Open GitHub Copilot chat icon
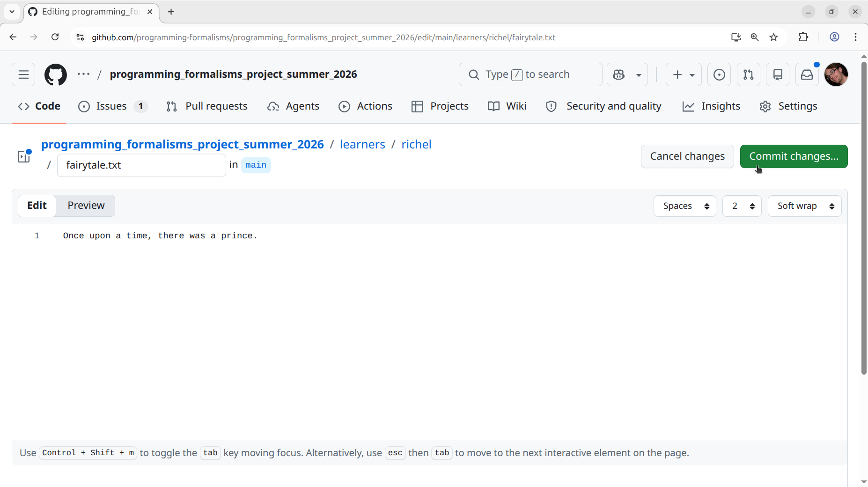868x487 pixels. point(618,74)
